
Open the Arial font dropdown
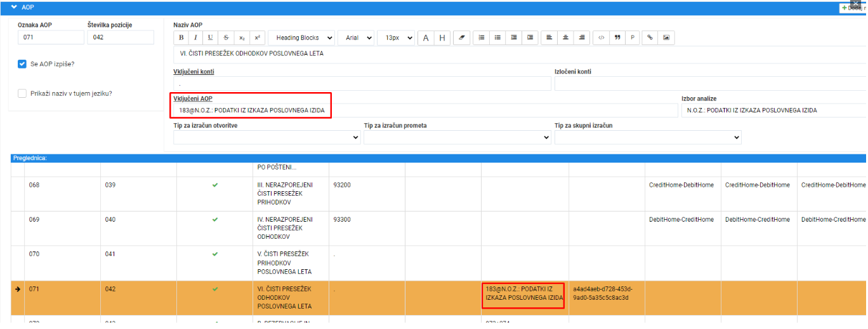pyautogui.click(x=356, y=37)
